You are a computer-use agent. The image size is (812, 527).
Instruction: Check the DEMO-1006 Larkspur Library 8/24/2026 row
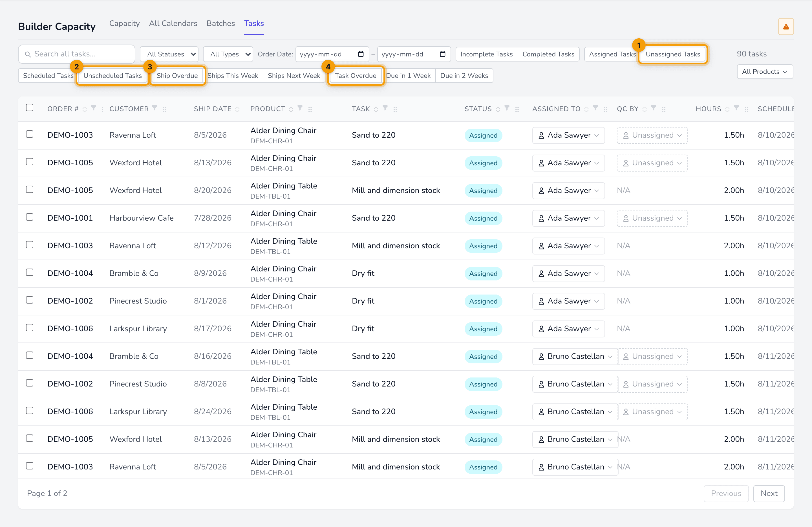pyautogui.click(x=30, y=410)
